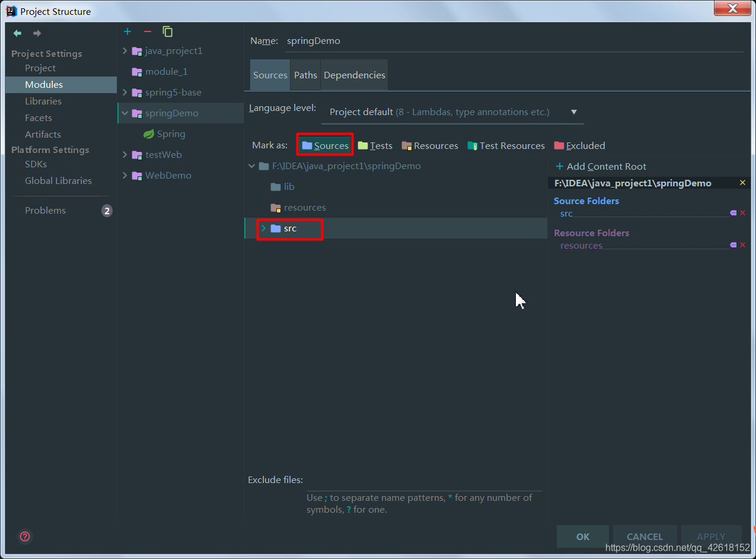Viewport: 756px width, 559px height.
Task: Click the forward navigation arrow
Action: tap(37, 33)
